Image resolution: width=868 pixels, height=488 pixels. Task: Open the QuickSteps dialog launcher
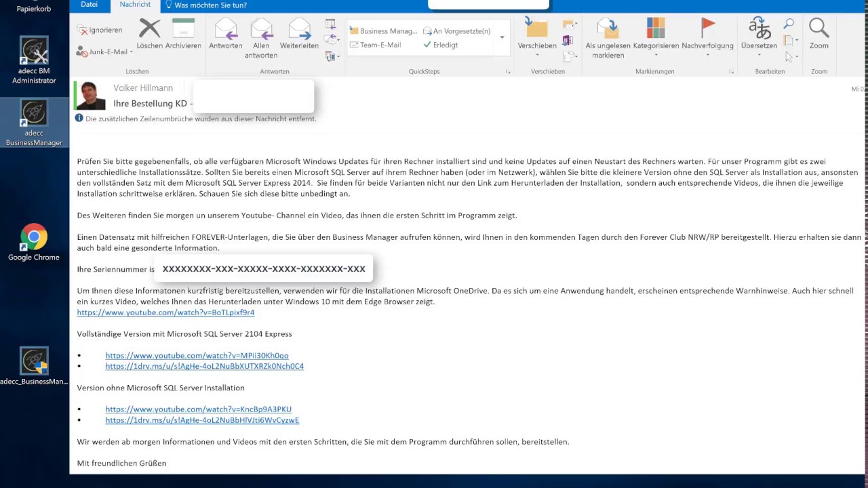[x=508, y=71]
